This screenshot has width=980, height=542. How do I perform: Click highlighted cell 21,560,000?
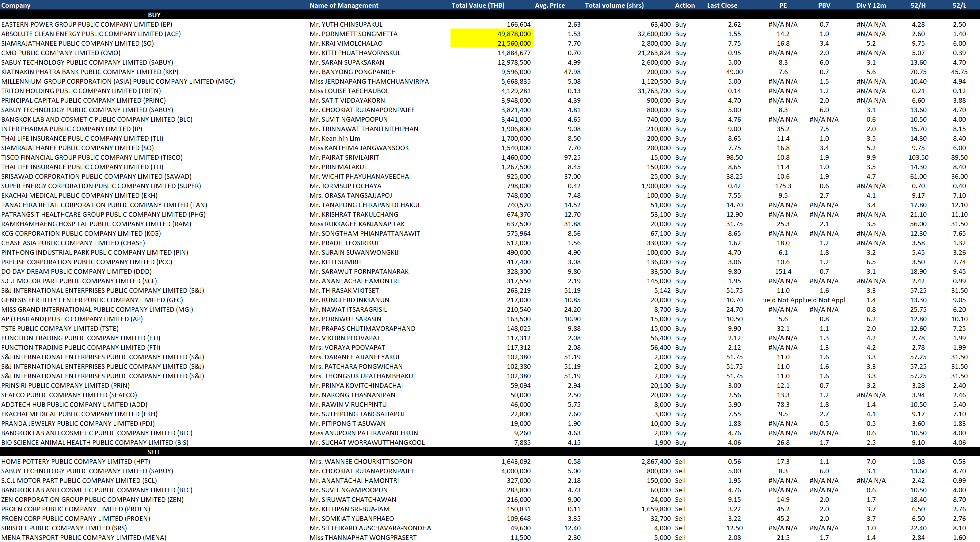point(492,44)
